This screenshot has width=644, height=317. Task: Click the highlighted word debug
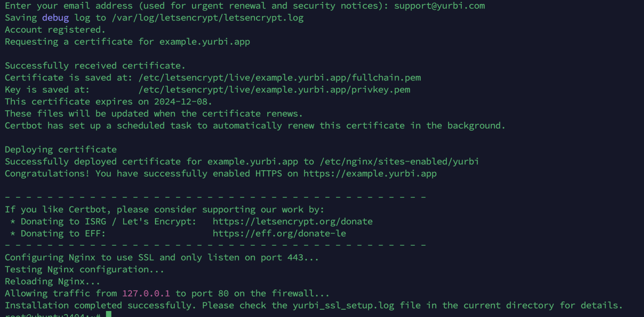tap(55, 18)
